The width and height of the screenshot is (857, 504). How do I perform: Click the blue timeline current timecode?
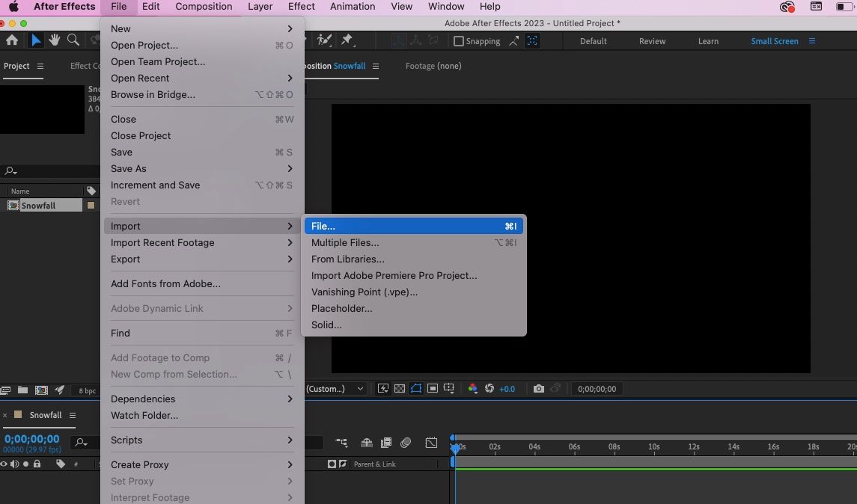(31, 439)
